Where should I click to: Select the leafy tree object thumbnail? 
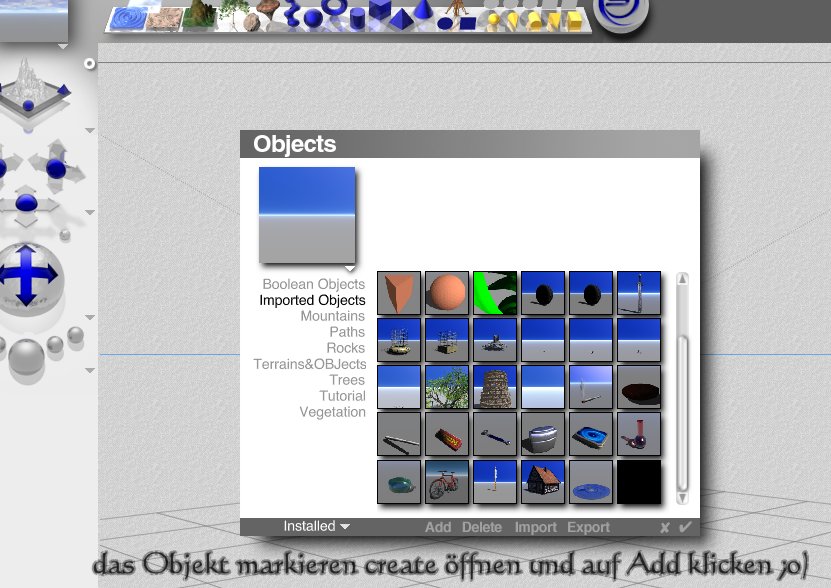[x=447, y=387]
